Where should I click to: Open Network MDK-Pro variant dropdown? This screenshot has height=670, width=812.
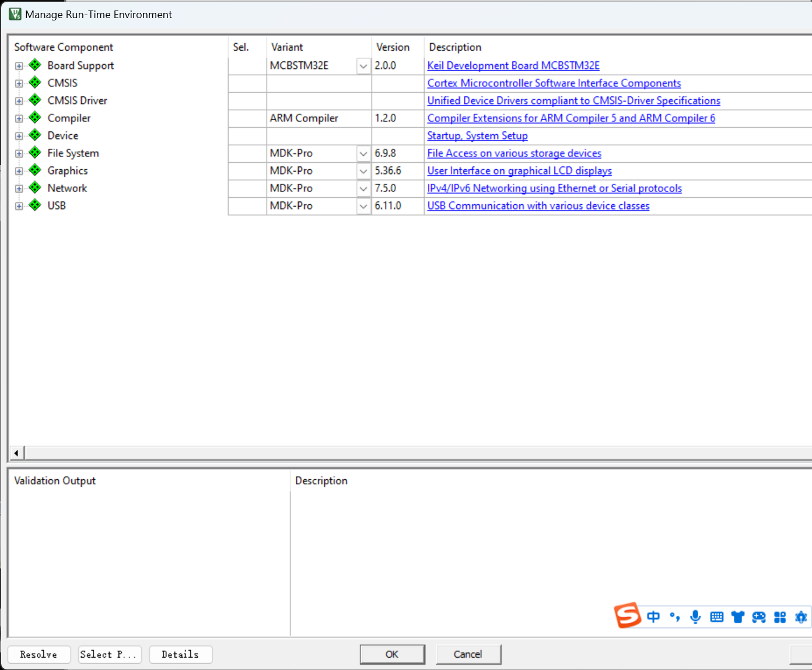click(363, 189)
